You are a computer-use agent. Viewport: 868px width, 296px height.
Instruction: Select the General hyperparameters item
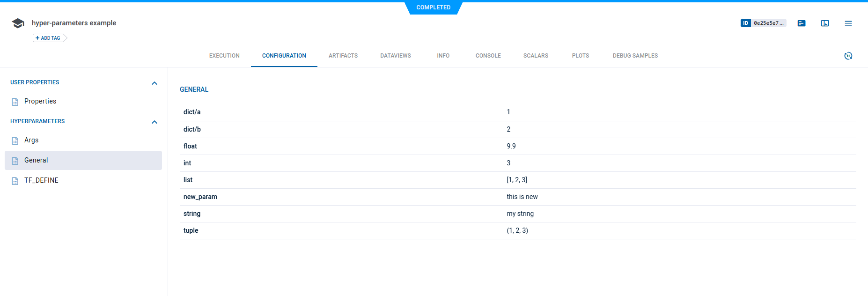(x=36, y=160)
